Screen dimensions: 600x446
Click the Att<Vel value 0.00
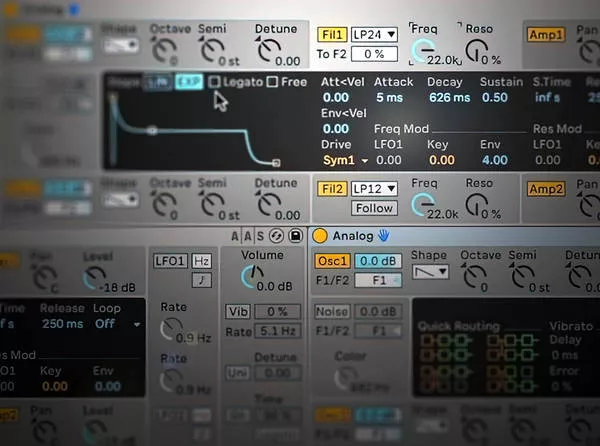(x=336, y=98)
